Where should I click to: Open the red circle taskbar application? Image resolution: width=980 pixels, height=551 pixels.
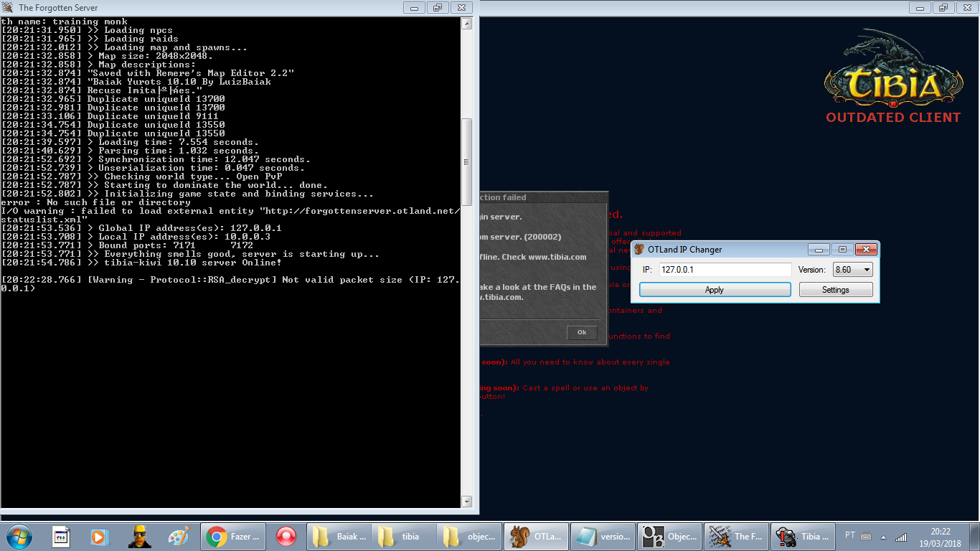click(x=286, y=536)
